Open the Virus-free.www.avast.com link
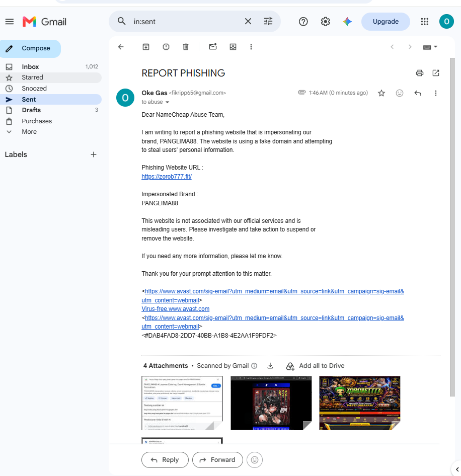Viewport: 461px width, 476px height. pos(176,309)
